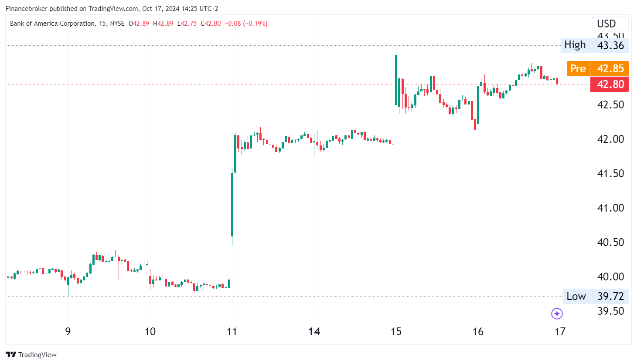
Task: Click the −0.08 (−0.19%) change value in the legend
Action: point(246,24)
